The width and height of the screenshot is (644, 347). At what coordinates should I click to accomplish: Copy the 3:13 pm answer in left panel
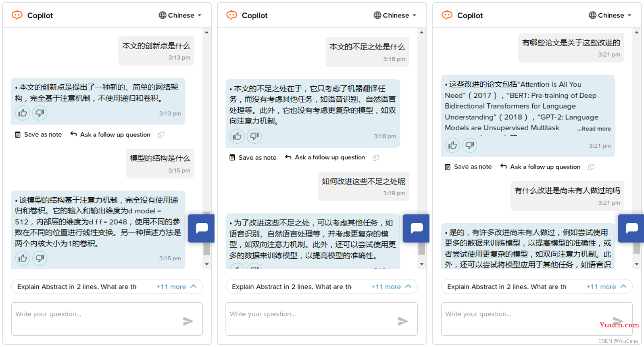(161, 135)
